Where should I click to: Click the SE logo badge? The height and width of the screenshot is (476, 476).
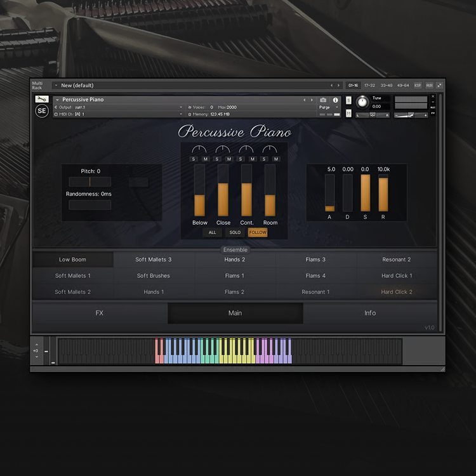[x=41, y=110]
